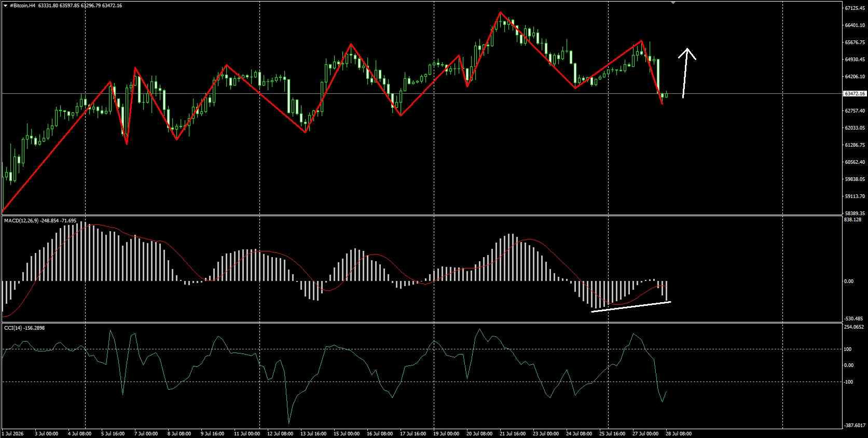The width and height of the screenshot is (868, 438).
Task: Click the MACD scale minimum -530.485
Action: tap(854, 319)
